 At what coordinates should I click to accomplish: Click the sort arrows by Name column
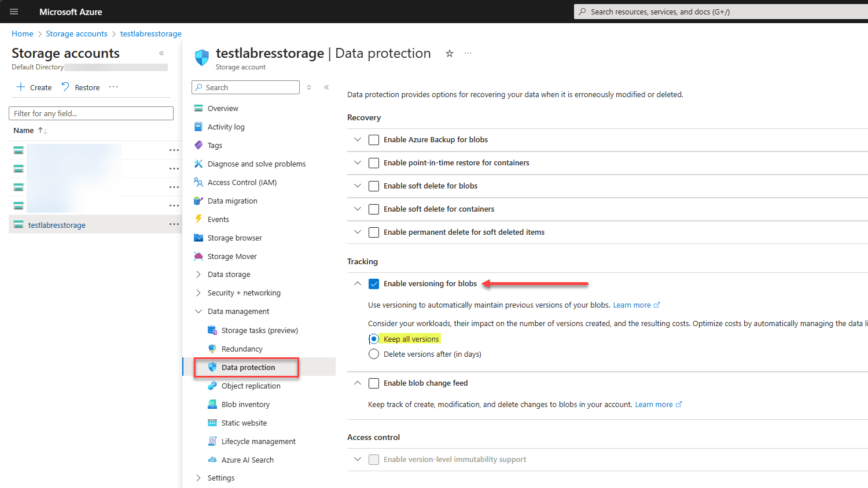42,131
